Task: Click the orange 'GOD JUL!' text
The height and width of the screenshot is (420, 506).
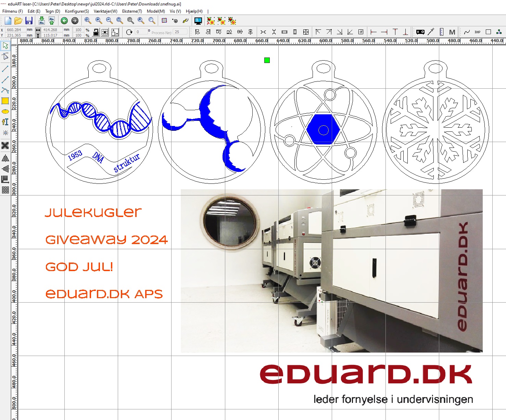Action: point(79,267)
